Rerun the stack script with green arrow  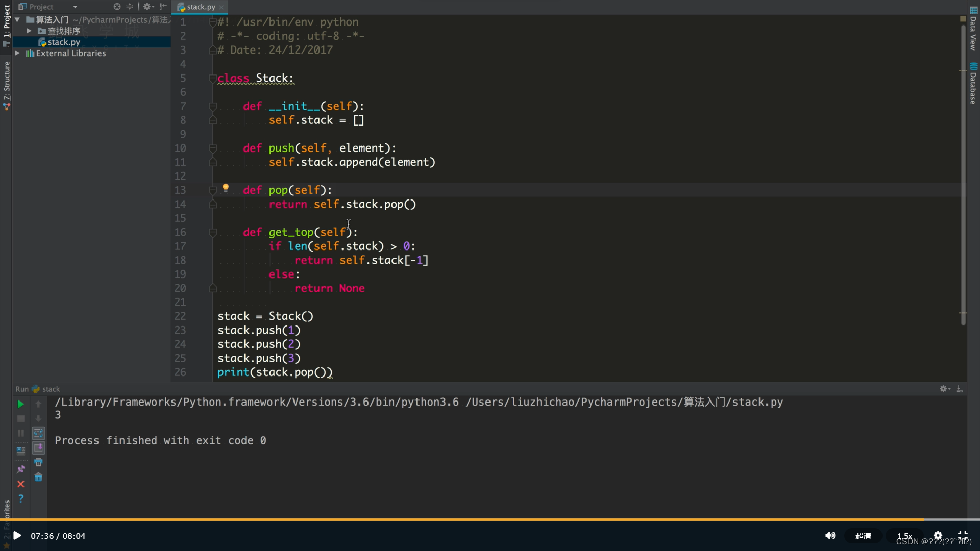point(20,404)
